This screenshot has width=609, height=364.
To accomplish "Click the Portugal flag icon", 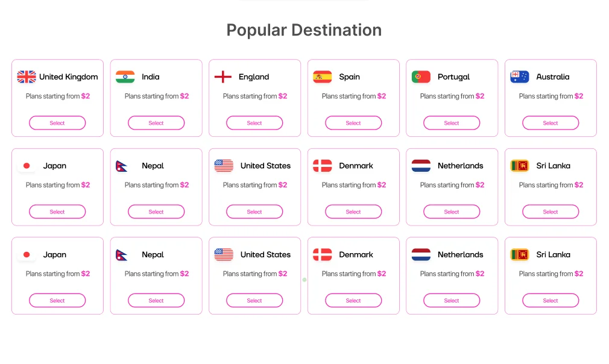I will point(421,77).
